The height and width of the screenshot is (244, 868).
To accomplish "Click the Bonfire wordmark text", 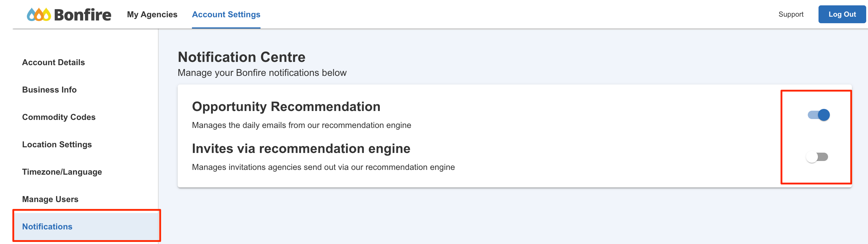I will click(83, 15).
